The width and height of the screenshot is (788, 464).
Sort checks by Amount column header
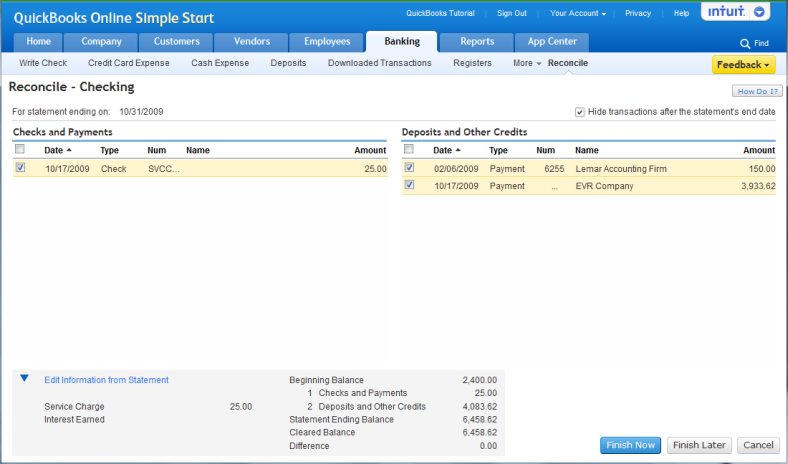pyautogui.click(x=370, y=150)
